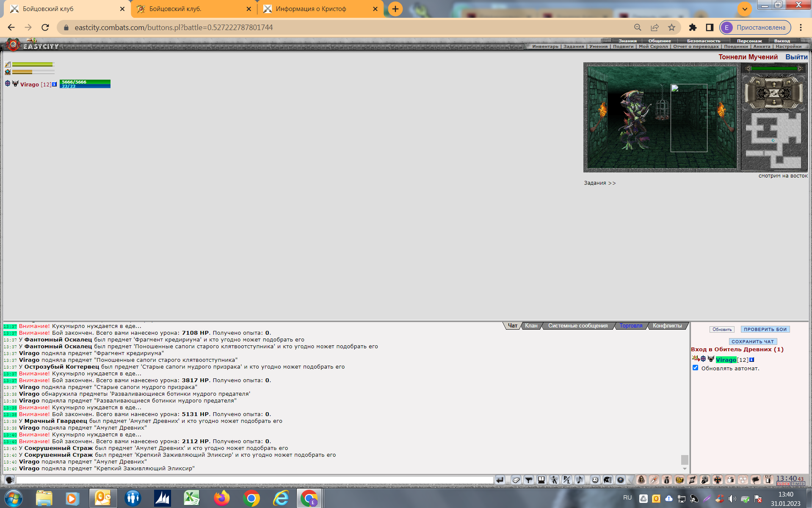Image resolution: width=812 pixels, height=508 pixels.
Task: Click the 'Выход' top menu item
Action: tap(782, 41)
